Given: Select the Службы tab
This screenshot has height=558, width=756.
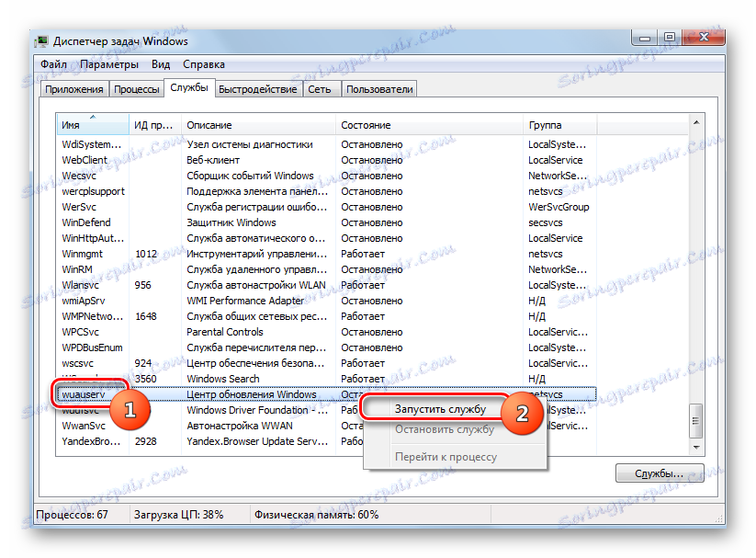Looking at the screenshot, I should (x=189, y=88).
